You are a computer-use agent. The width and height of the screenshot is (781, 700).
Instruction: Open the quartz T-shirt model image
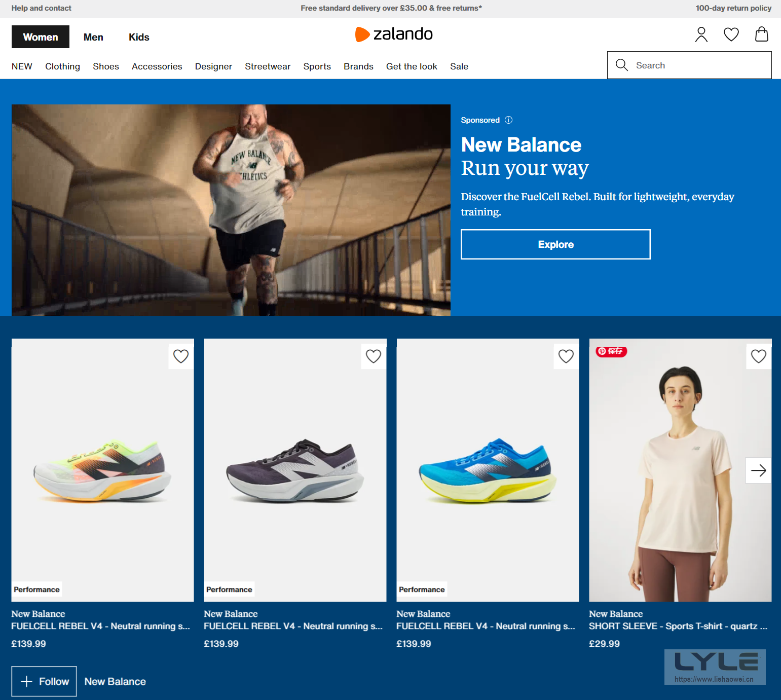tap(680, 470)
